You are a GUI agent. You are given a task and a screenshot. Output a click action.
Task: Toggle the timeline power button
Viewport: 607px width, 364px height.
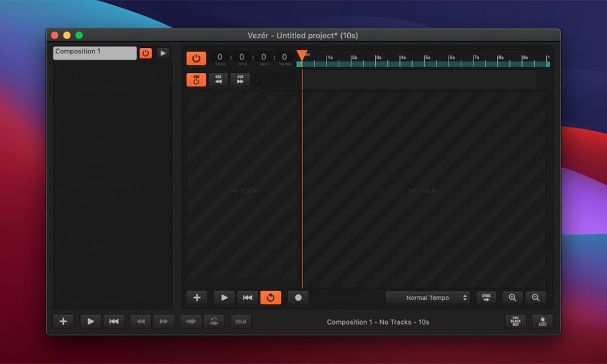196,58
